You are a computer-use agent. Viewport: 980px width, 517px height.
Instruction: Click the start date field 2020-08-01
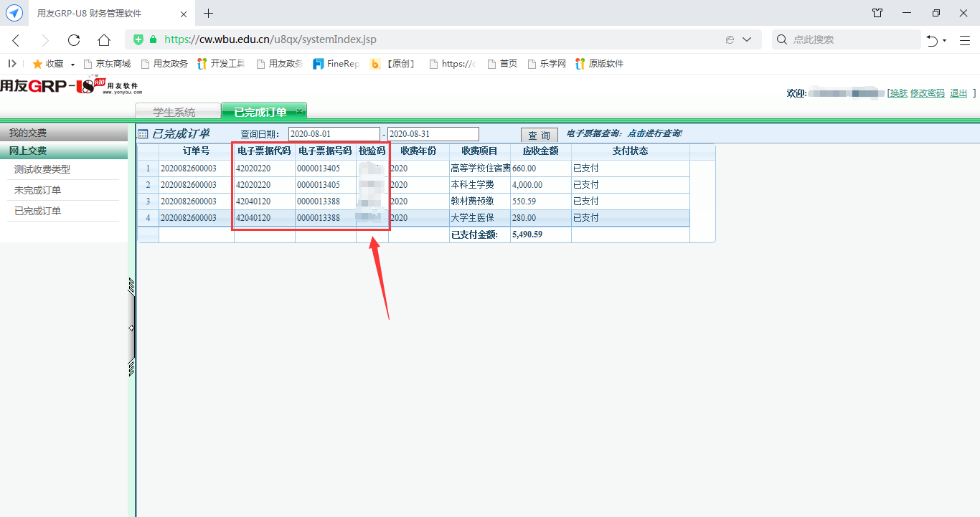(x=334, y=134)
